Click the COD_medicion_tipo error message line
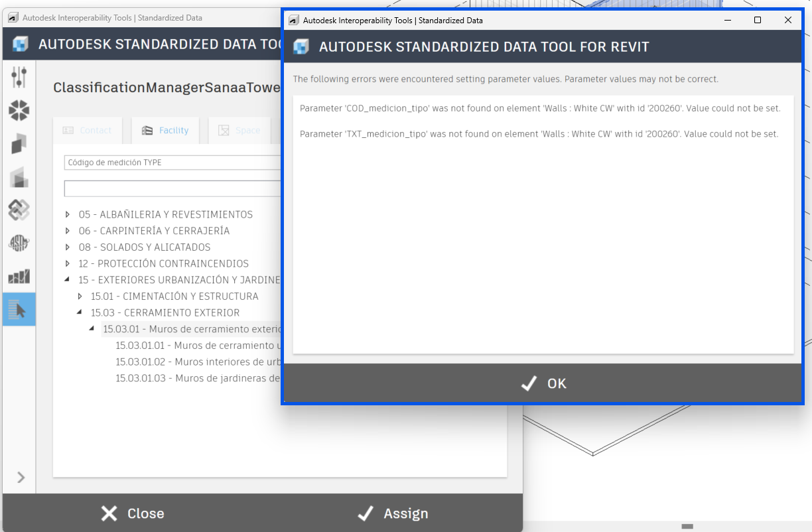The image size is (812, 532). [540, 108]
